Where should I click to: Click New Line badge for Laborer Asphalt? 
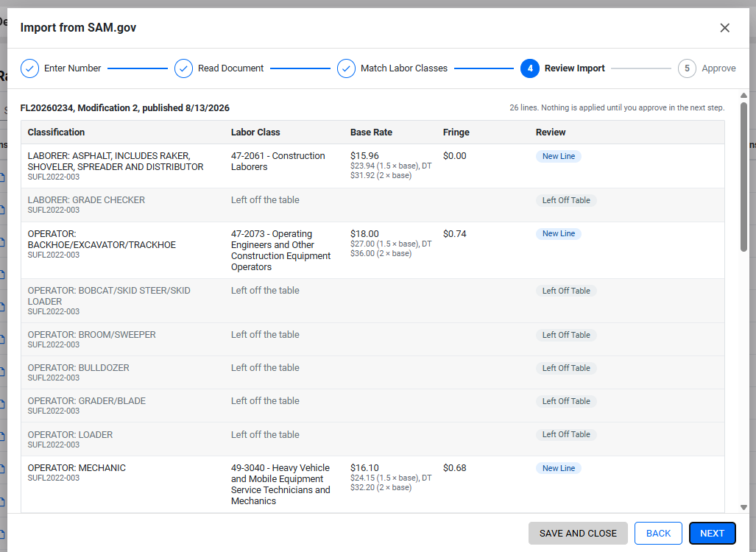[x=558, y=156]
